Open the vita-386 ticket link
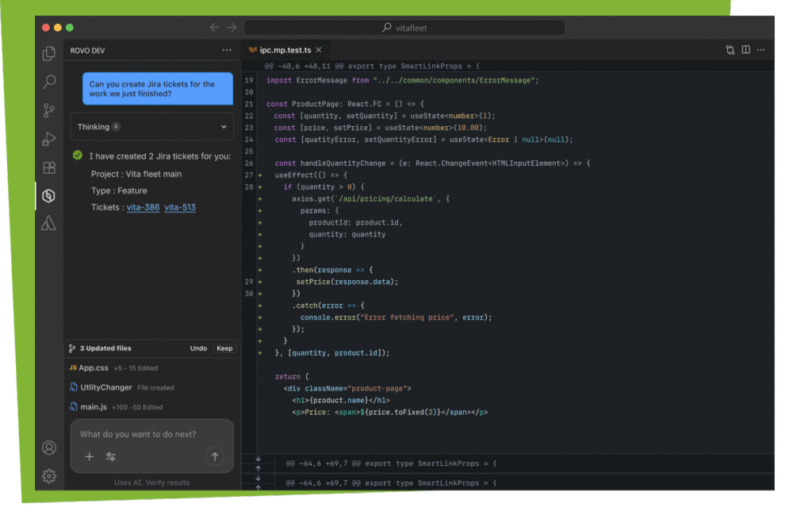The width and height of the screenshot is (812, 515). [x=143, y=207]
